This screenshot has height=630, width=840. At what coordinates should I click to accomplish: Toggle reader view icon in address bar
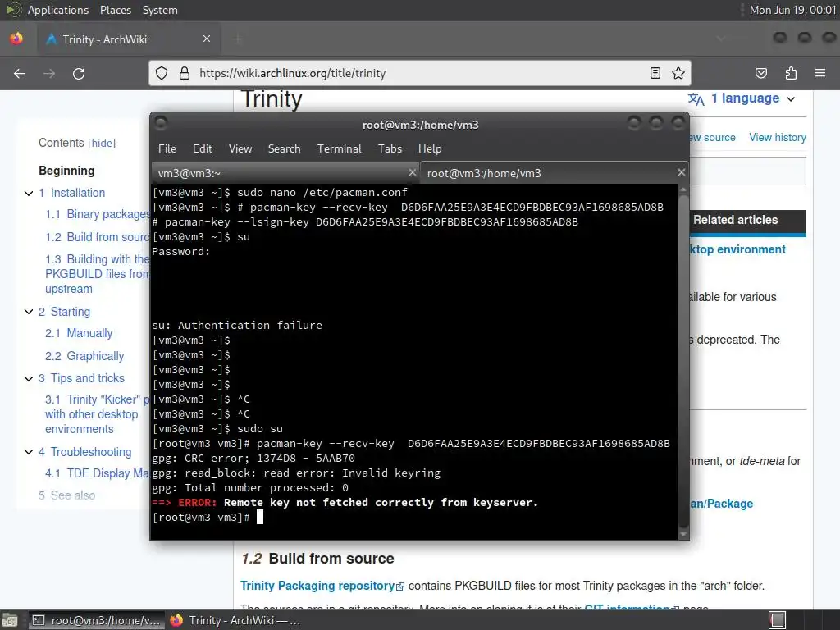(655, 73)
